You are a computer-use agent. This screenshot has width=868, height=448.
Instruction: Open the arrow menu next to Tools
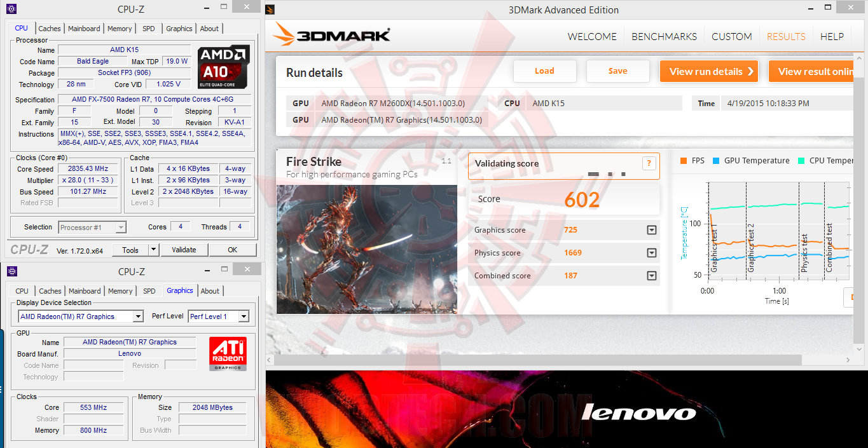click(x=153, y=250)
